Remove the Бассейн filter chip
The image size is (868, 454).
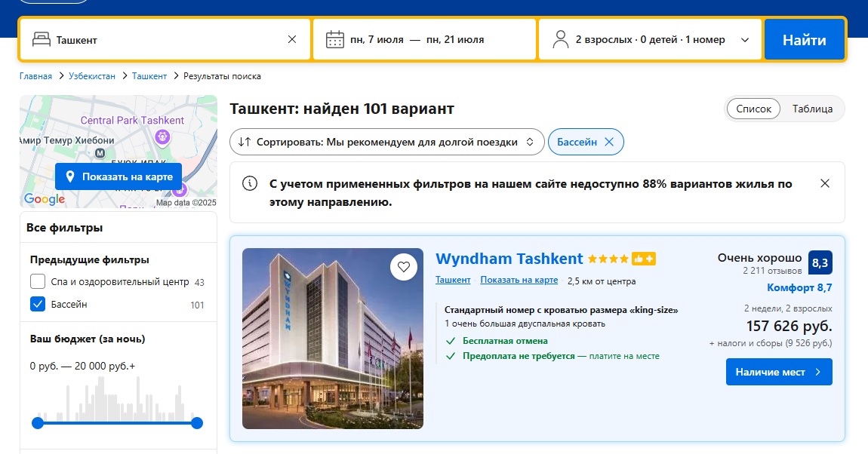click(x=609, y=142)
